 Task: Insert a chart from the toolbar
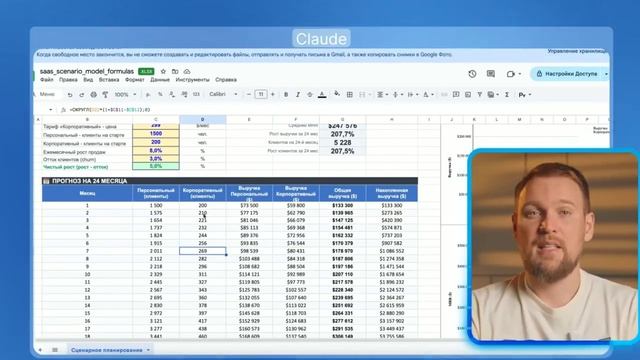[x=468, y=95]
